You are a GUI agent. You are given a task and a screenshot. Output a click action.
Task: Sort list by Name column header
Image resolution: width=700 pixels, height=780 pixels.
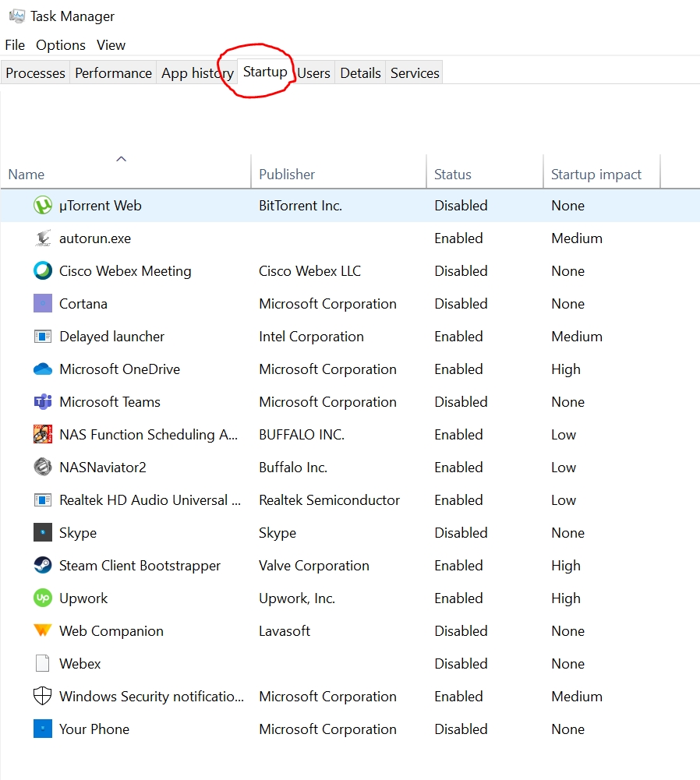pyautogui.click(x=27, y=175)
